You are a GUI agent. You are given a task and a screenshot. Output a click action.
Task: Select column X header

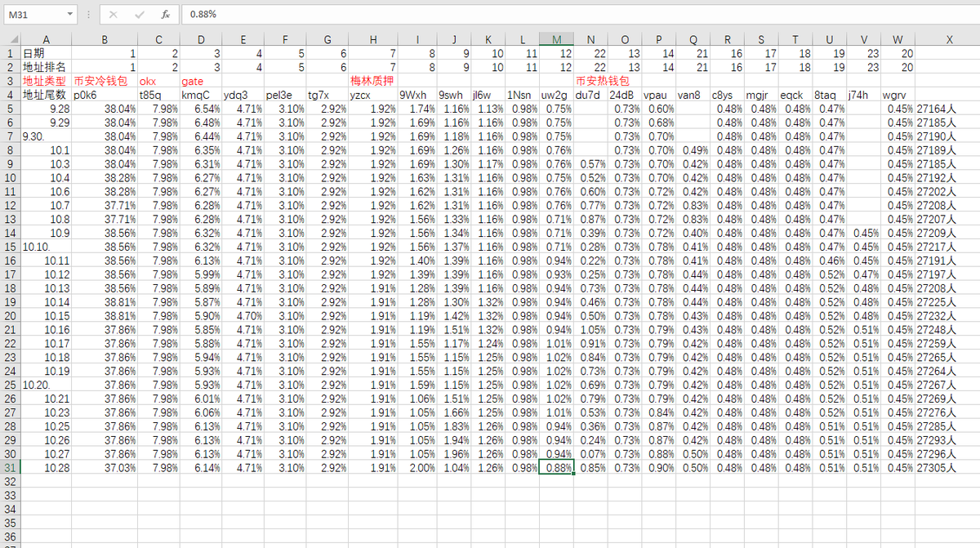949,40
